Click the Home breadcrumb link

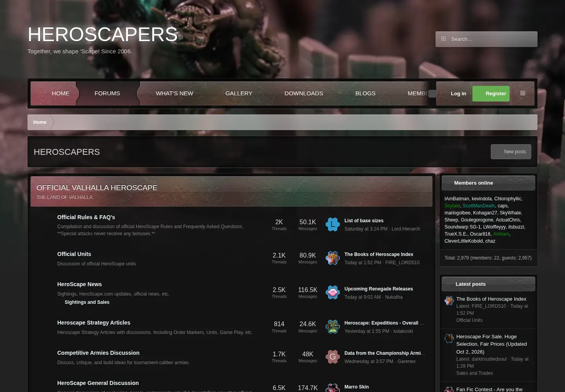pyautogui.click(x=40, y=122)
